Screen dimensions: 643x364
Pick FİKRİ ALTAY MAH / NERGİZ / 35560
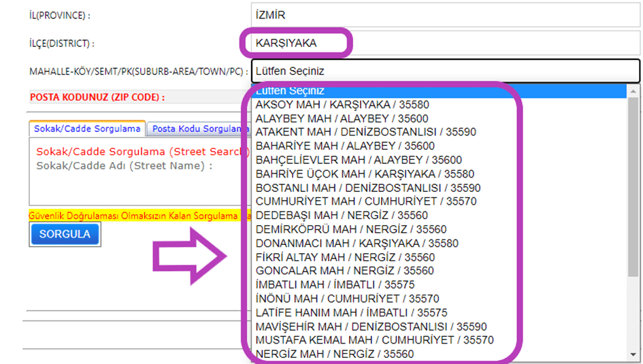(345, 257)
